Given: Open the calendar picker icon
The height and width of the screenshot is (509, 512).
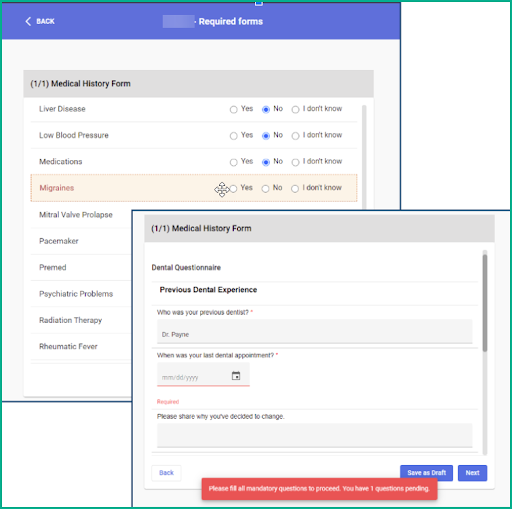Looking at the screenshot, I should [x=236, y=376].
